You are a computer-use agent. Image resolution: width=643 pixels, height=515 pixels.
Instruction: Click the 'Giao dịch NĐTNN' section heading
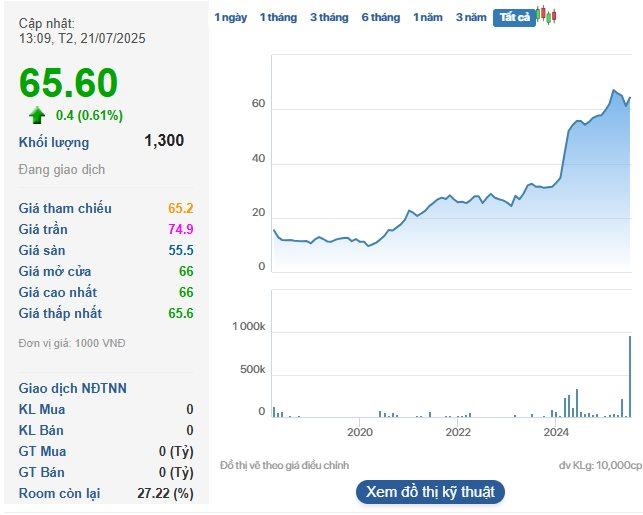(x=73, y=388)
